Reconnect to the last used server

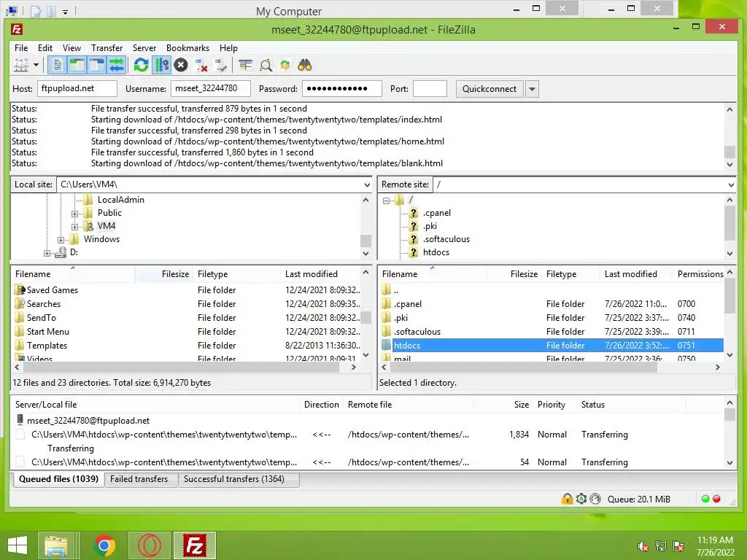tap(220, 65)
